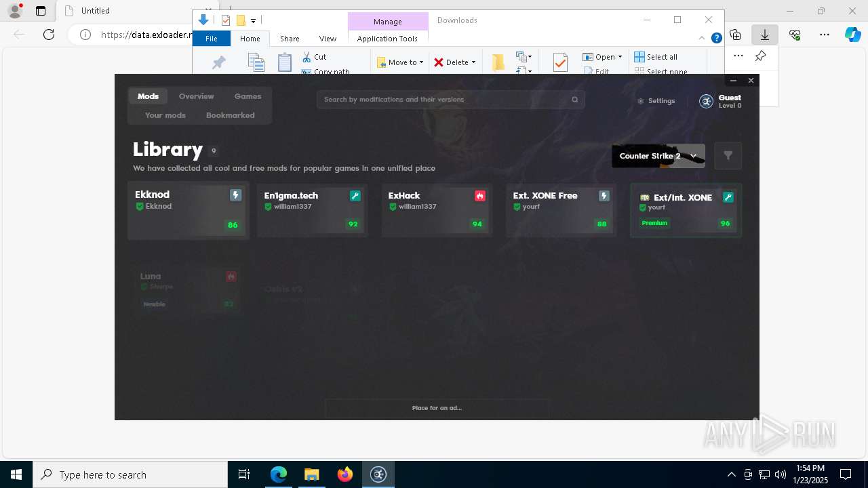Image resolution: width=868 pixels, height=488 pixels.
Task: Open the Your mods tab
Action: pos(165,115)
